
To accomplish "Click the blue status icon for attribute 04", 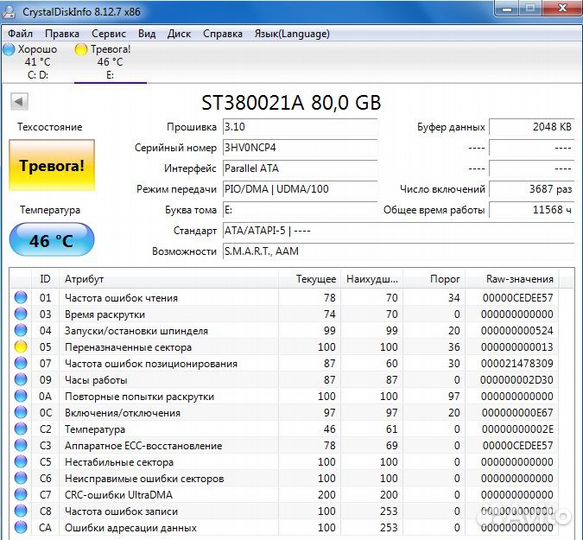I will point(21,330).
